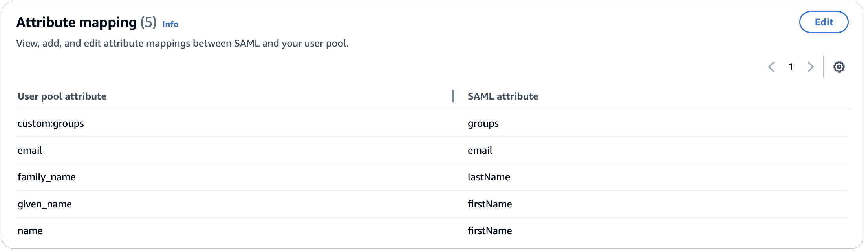
Task: Click the name attribute row
Action: coord(30,231)
